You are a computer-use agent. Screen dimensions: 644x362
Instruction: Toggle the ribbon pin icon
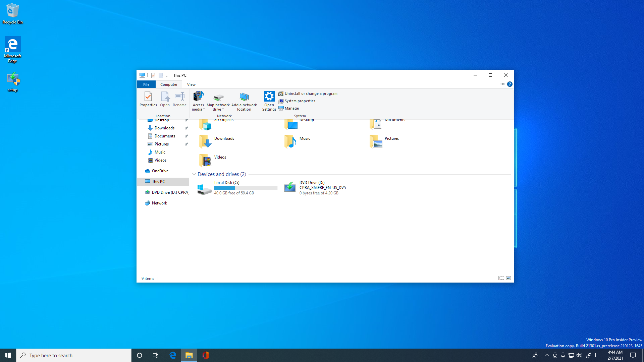coord(502,84)
